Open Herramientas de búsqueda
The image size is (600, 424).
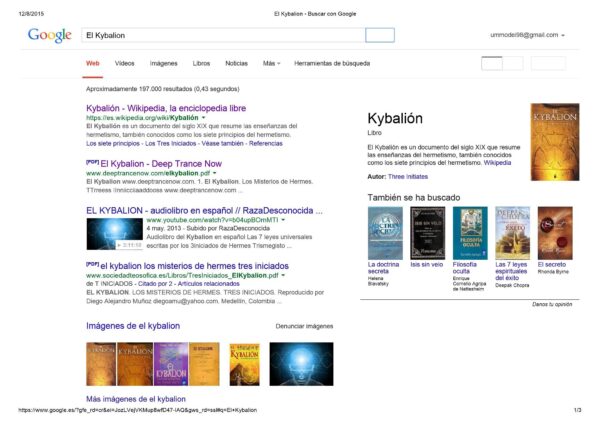(x=332, y=64)
